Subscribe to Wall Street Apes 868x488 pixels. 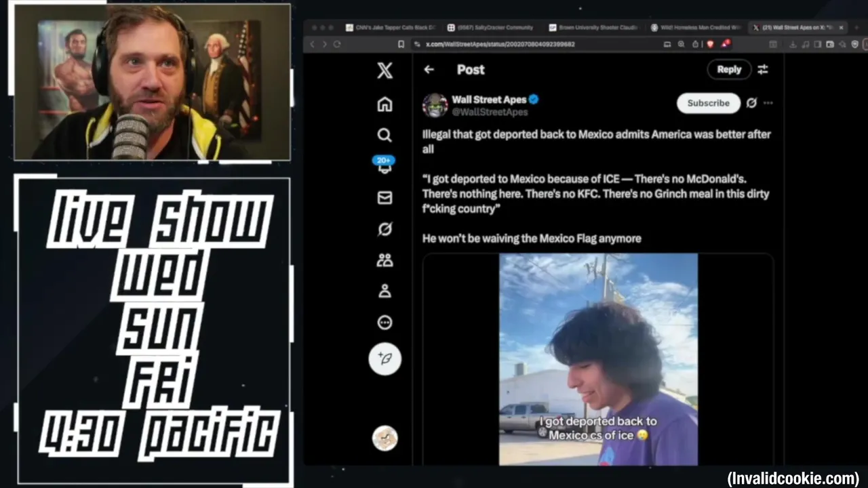709,103
